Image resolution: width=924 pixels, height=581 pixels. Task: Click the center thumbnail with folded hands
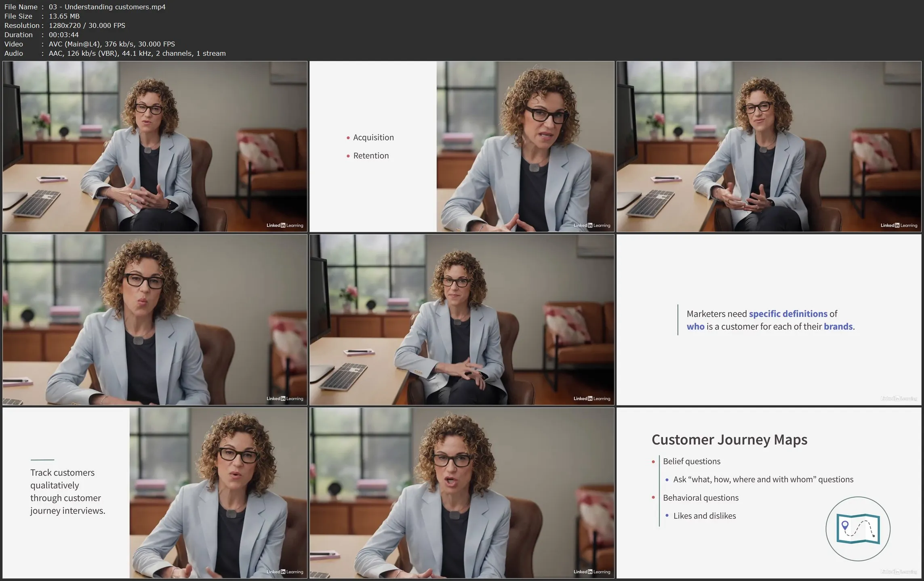coord(461,319)
